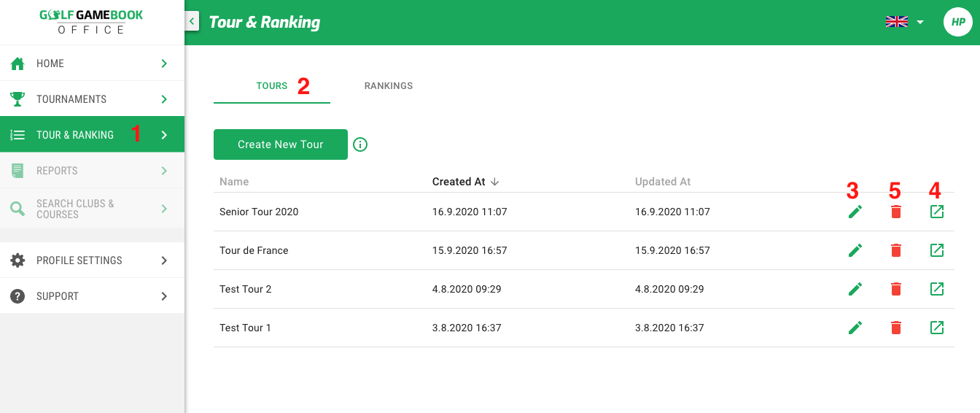The width and height of the screenshot is (980, 413).
Task: Sort the table by Updated At column
Action: pyautogui.click(x=663, y=182)
